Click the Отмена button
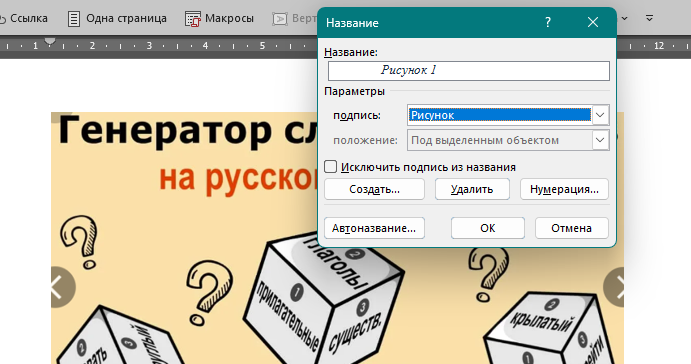Viewport: 691px width, 364px height. 572,228
